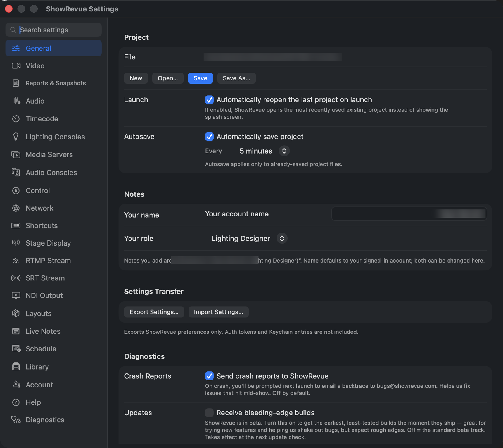
Task: Click the search magnifier icon
Action: coord(13,30)
